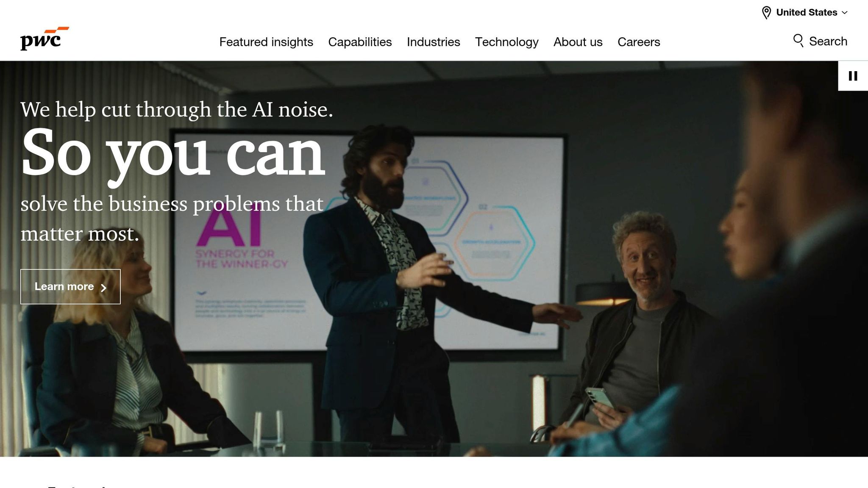Click the 'solve the business problems' subheading

click(x=172, y=219)
